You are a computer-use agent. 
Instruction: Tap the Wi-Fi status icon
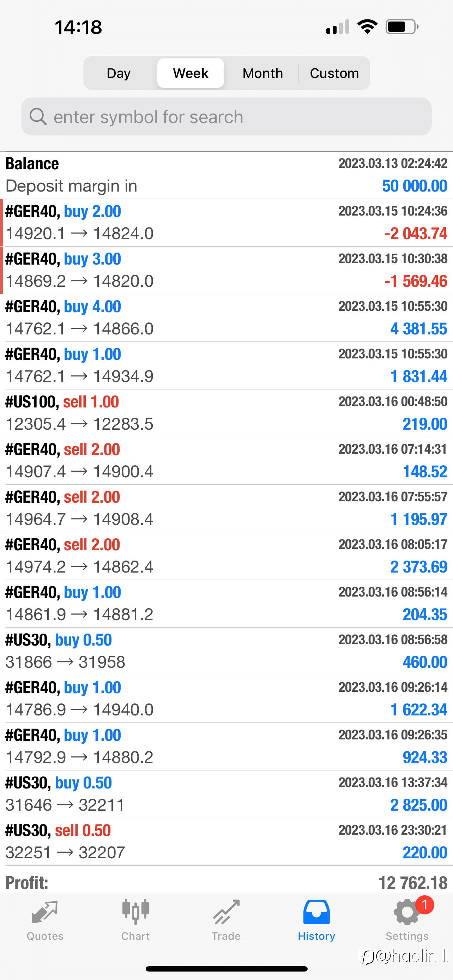(x=367, y=26)
